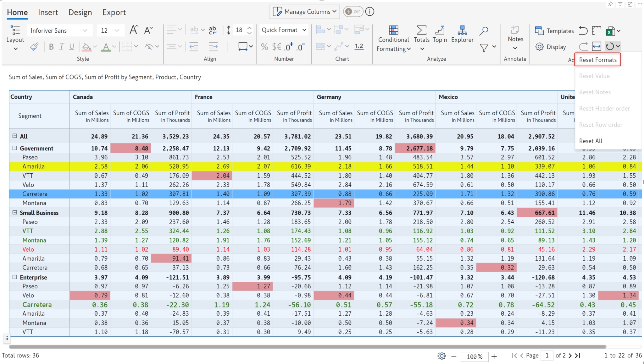The height and width of the screenshot is (364, 644).
Task: Click the format painter brush icon
Action: click(x=34, y=47)
